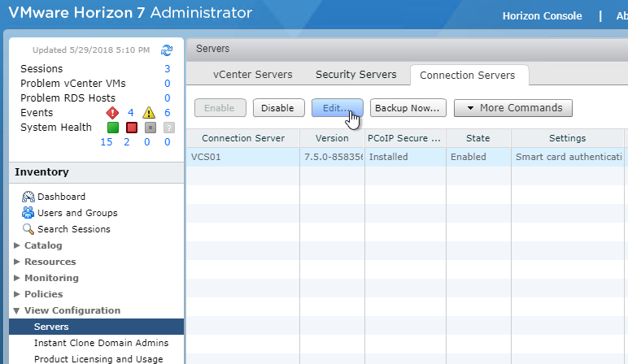628x364 pixels.
Task: Open Users and Groups item
Action: [x=77, y=213]
